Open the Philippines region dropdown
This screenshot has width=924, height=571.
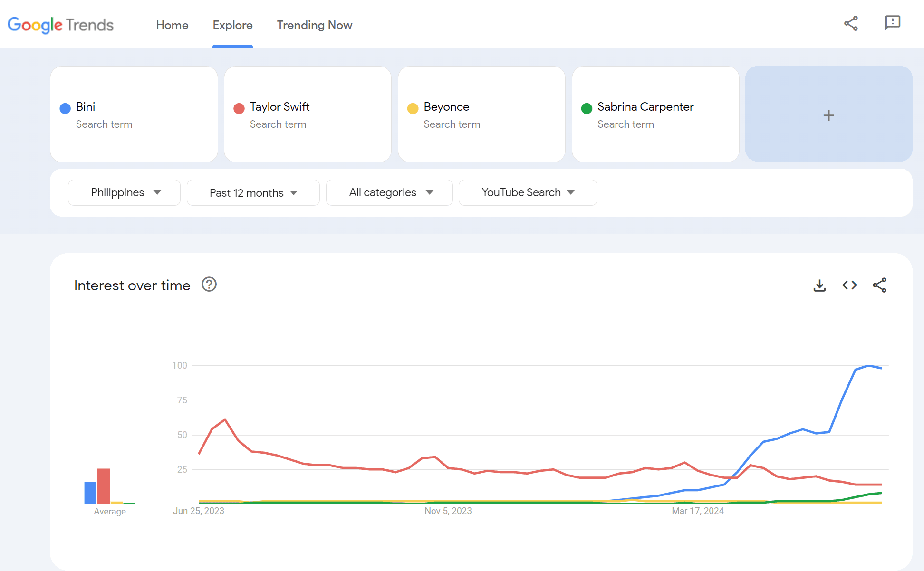(124, 192)
